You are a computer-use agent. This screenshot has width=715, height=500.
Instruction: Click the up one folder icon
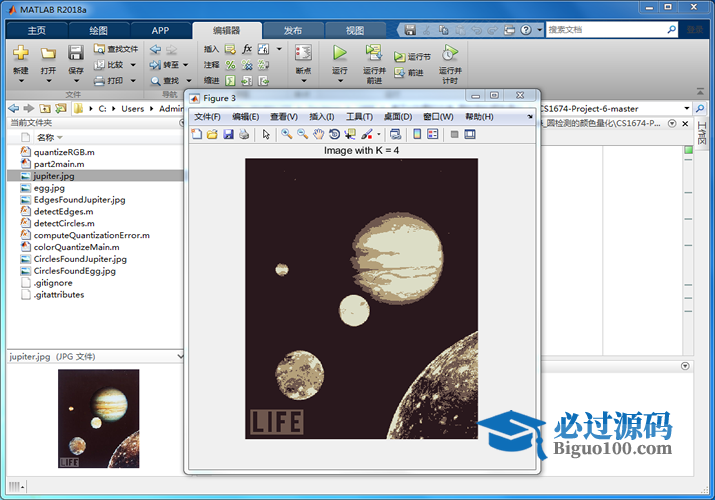45,108
